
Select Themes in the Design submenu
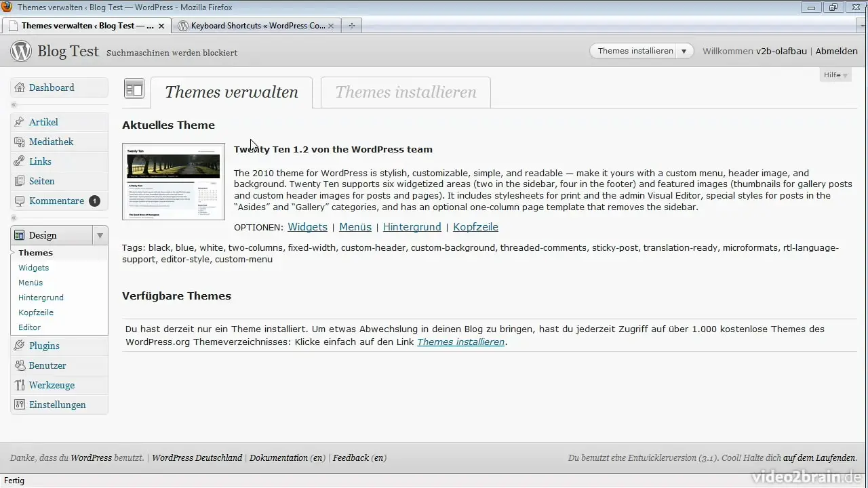pos(35,253)
